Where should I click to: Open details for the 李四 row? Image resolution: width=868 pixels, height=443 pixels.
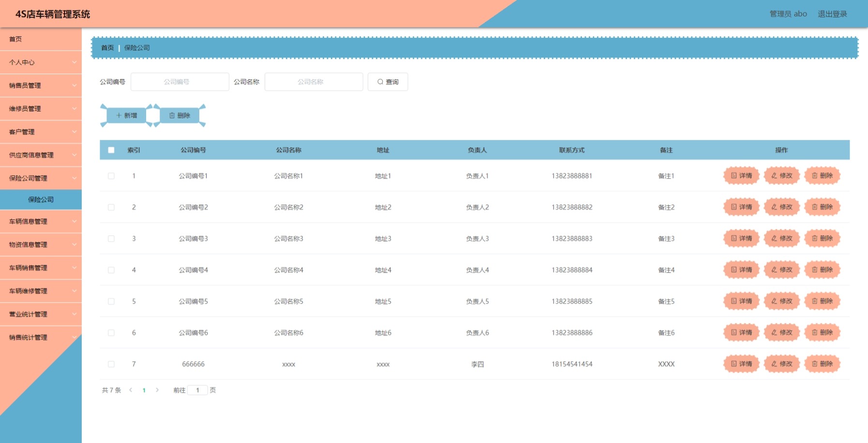[x=741, y=364]
